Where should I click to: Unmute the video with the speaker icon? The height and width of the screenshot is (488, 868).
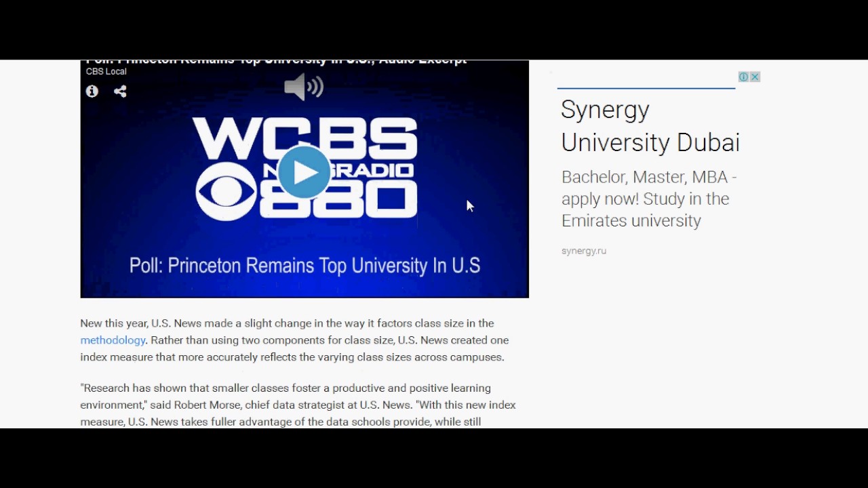[304, 87]
